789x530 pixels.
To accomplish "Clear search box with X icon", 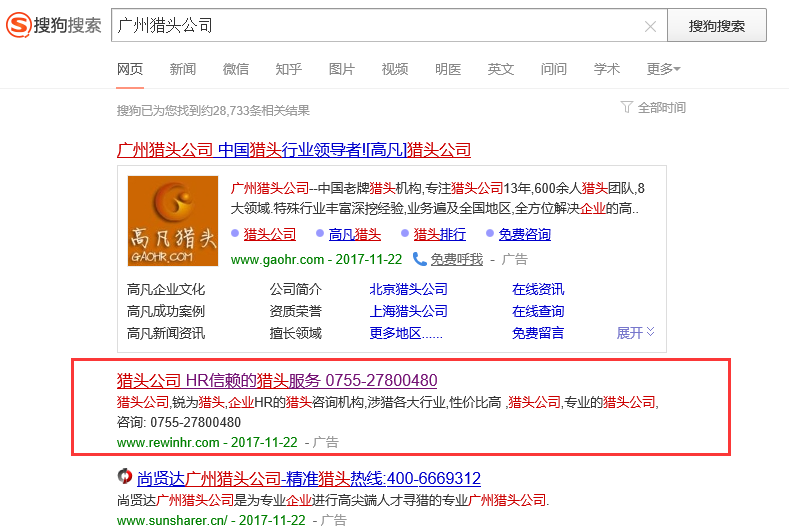I will pyautogui.click(x=650, y=26).
